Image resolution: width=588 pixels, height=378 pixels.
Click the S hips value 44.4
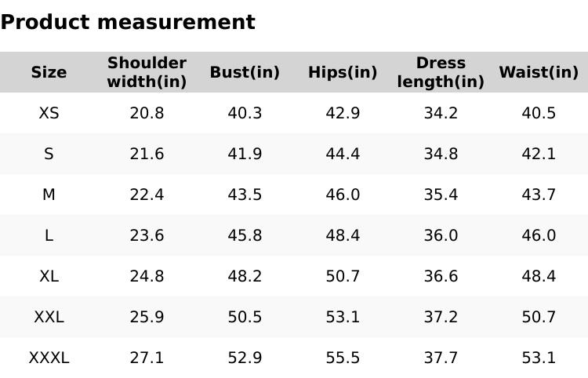point(343,154)
